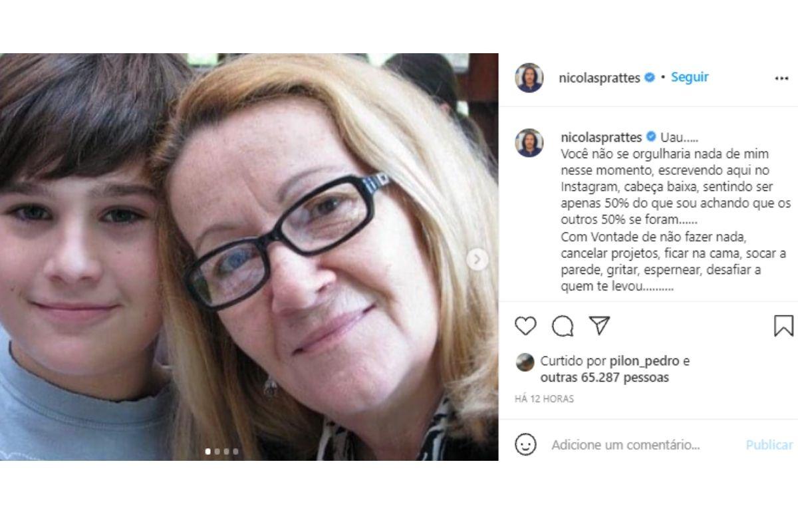Viewport: 798px width, 532px height.
Task: Like the post with the heart icon
Action: pos(525,326)
